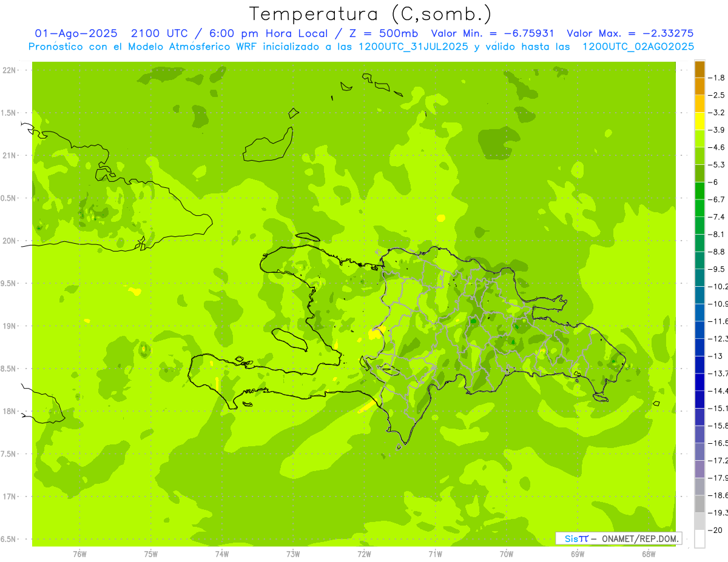
Task: Click the "19N" latitude axis label
Action: point(10,326)
